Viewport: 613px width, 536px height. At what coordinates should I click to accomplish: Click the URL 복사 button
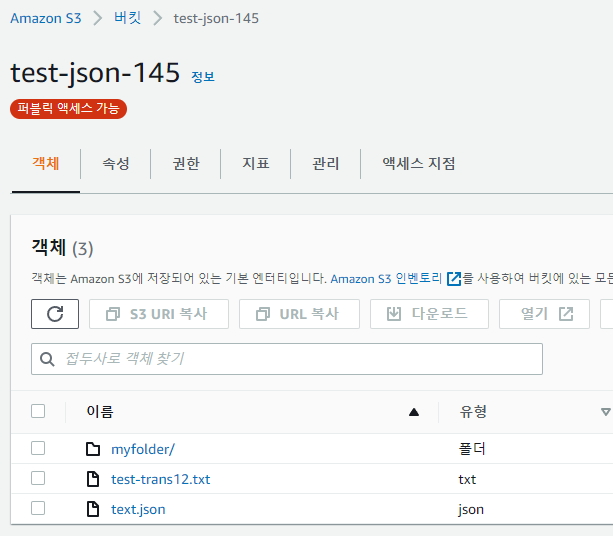click(x=299, y=314)
